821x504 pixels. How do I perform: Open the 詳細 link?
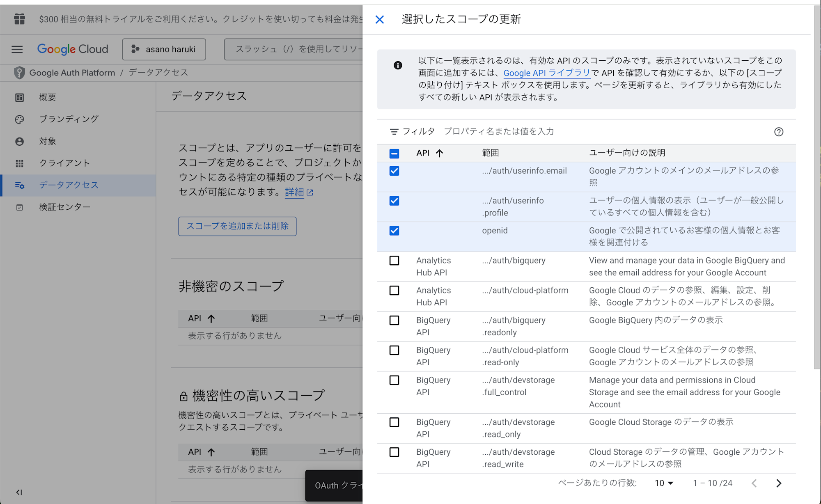[294, 192]
